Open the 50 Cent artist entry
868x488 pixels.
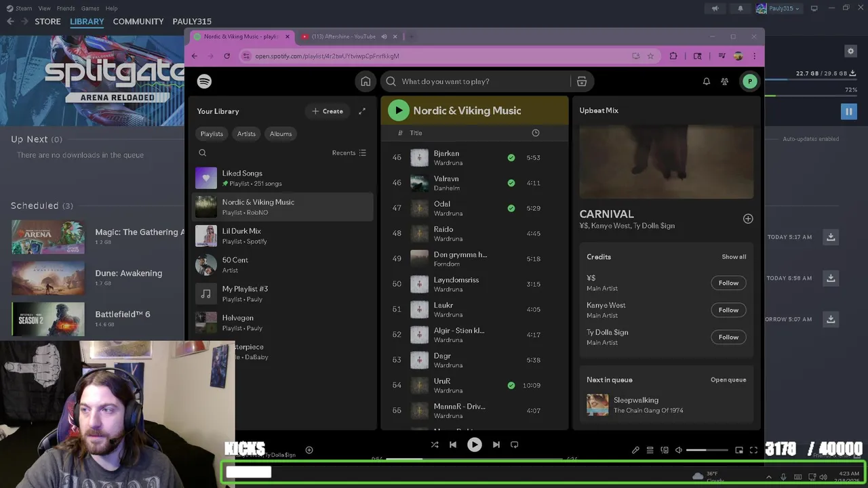point(283,265)
